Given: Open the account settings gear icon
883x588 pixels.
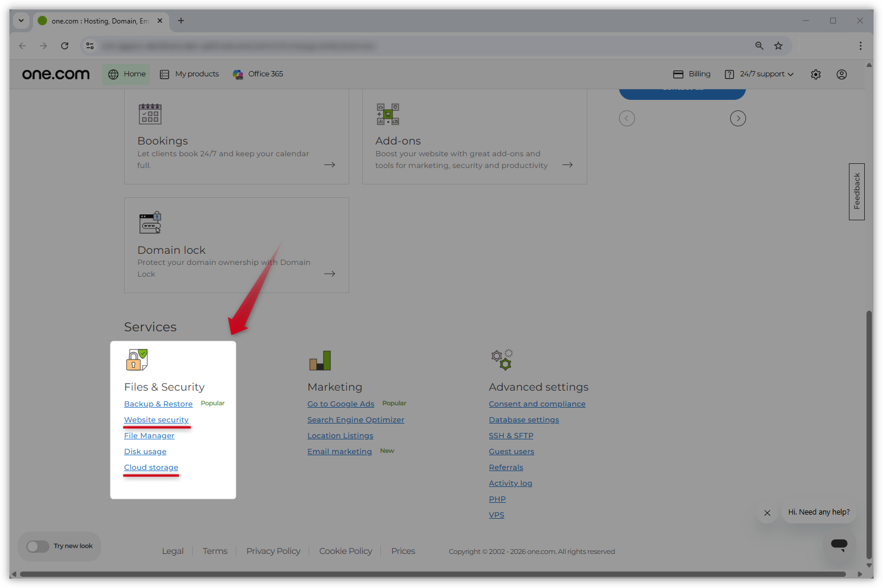Looking at the screenshot, I should [x=815, y=75].
